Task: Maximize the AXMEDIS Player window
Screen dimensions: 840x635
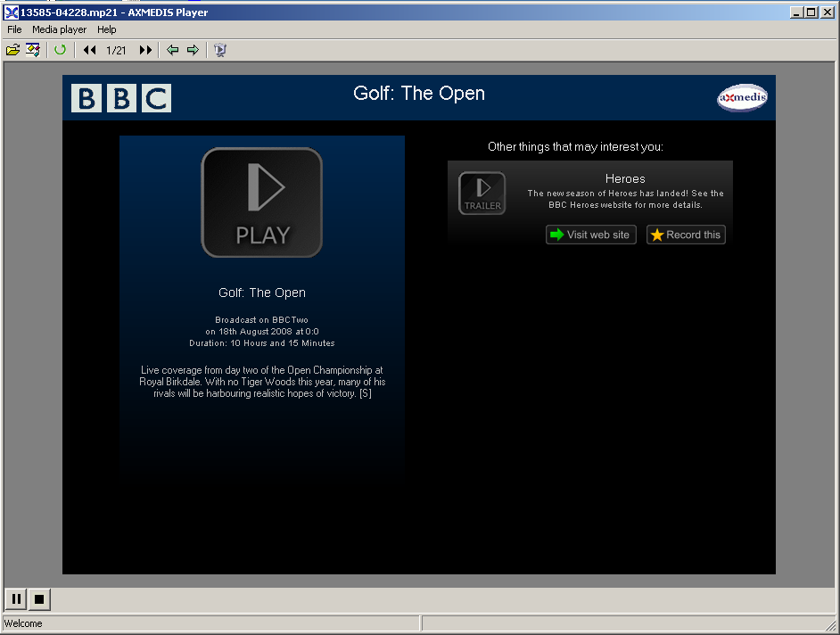Action: coord(811,12)
